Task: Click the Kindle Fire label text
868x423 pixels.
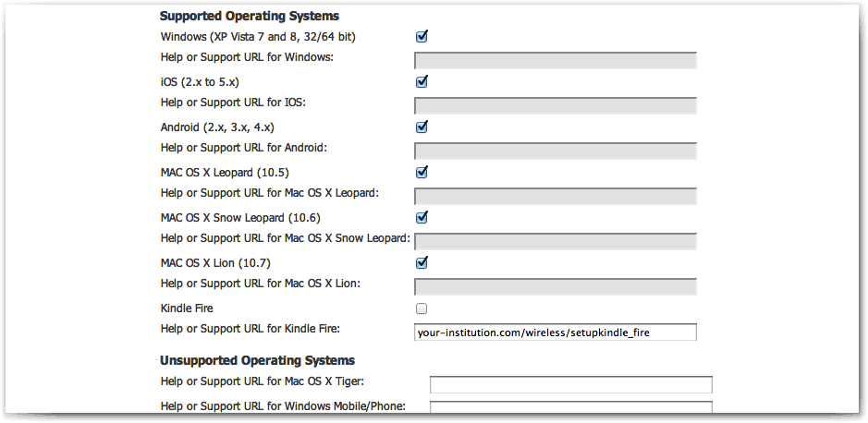Action: (187, 308)
